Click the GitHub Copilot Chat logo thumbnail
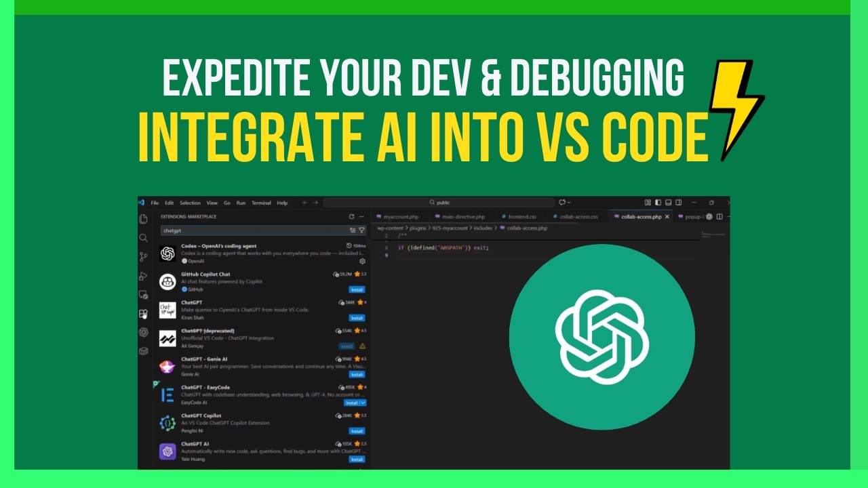This screenshot has height=488, width=868. (x=167, y=282)
